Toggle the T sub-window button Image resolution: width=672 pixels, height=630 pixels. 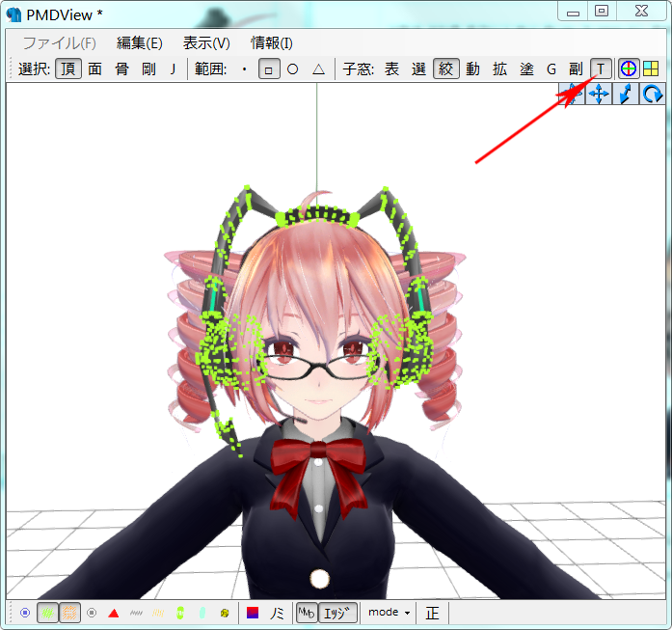coord(601,69)
